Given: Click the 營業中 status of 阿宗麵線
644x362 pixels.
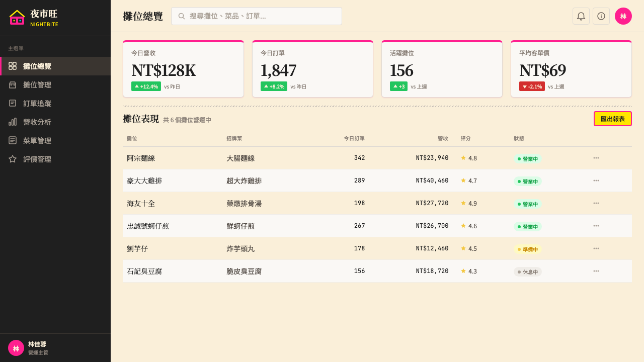Looking at the screenshot, I should coord(528,158).
